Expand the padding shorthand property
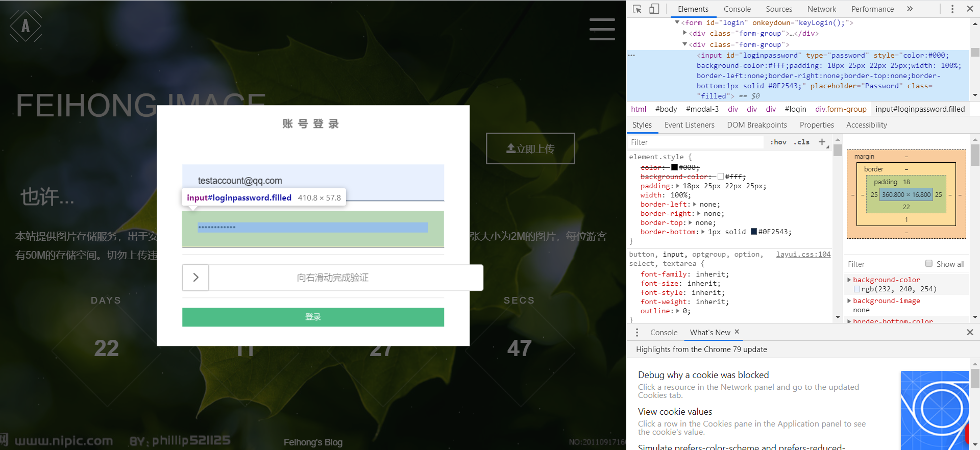The width and height of the screenshot is (980, 450). click(678, 186)
